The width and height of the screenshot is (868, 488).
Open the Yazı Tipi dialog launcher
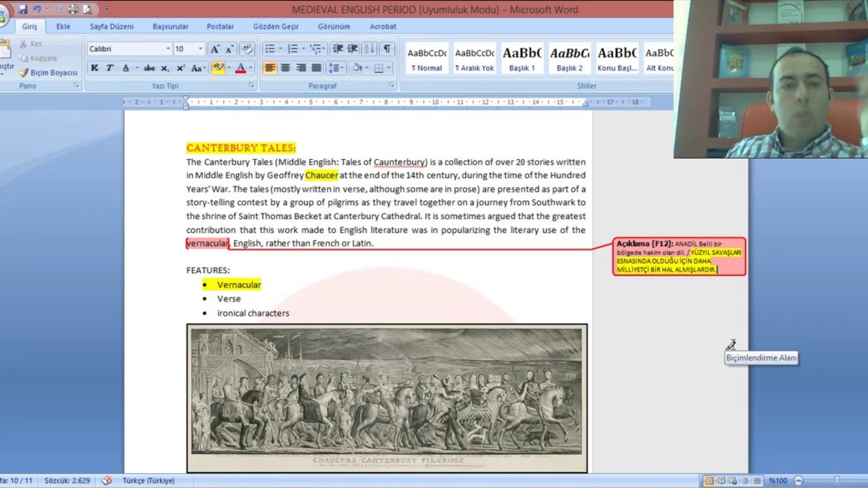pos(252,86)
